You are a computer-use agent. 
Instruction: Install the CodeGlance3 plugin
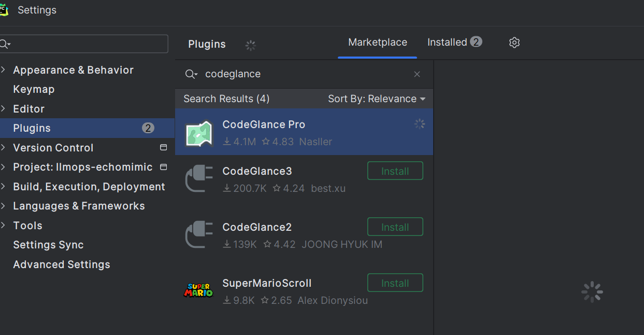[x=395, y=171]
